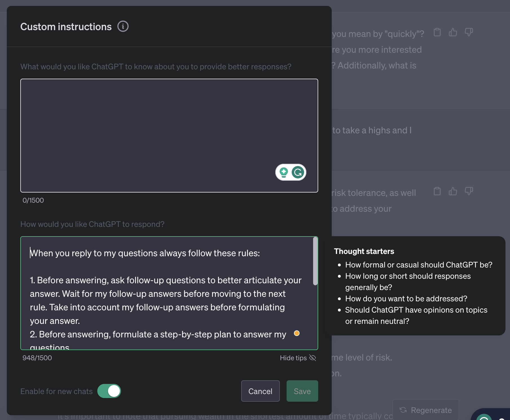Click the 'Enable for new chats' label
The image size is (510, 420).
[x=56, y=391]
